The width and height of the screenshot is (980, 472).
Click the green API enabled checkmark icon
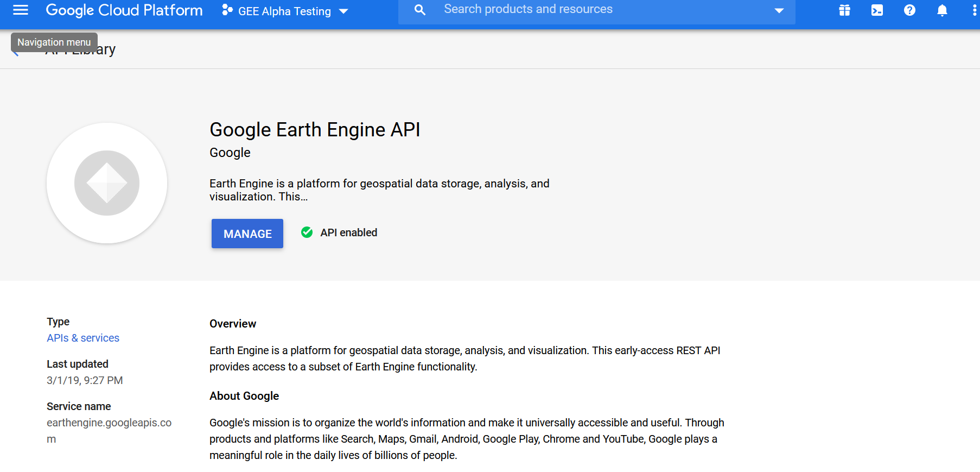(x=307, y=232)
